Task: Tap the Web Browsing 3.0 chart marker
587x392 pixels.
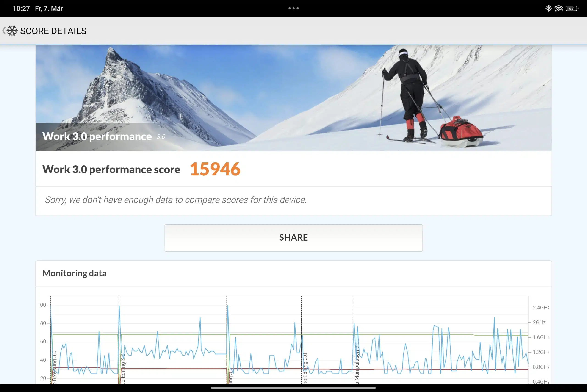Action: point(55,367)
